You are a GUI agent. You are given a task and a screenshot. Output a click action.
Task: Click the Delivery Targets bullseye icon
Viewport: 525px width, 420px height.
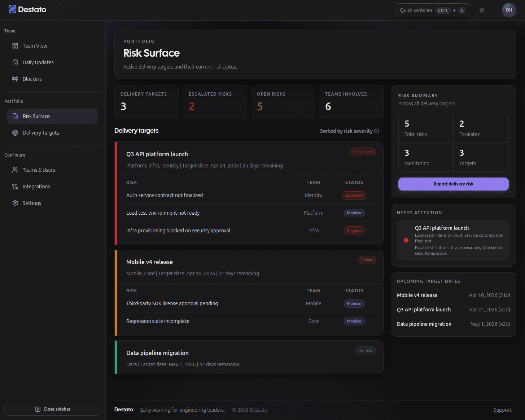click(15, 133)
